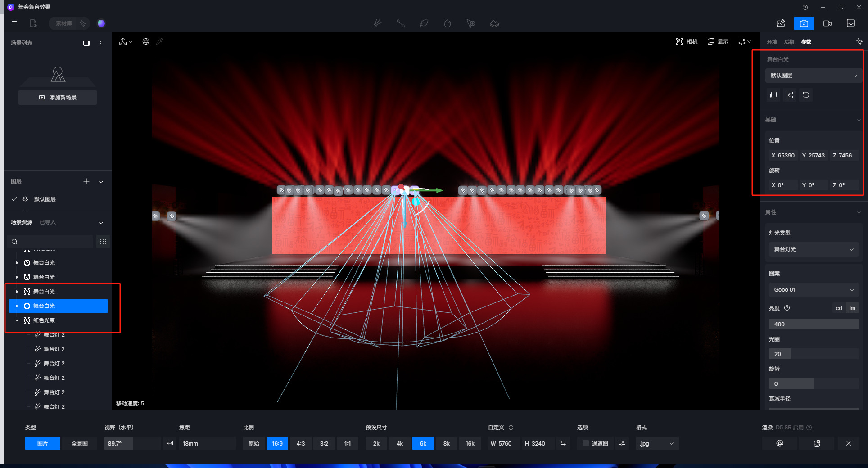Screen dimensions: 868x468
Task: Switch to the 环境 tab
Action: point(772,42)
